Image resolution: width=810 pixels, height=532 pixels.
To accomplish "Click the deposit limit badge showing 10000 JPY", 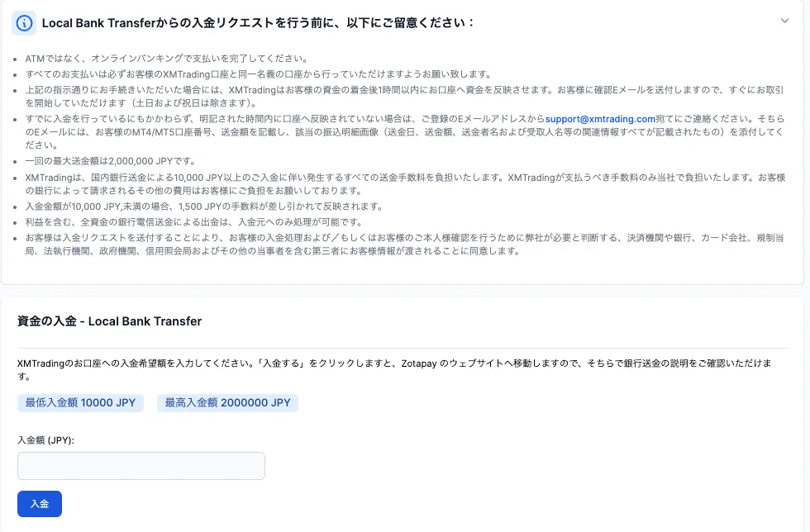I will [79, 404].
